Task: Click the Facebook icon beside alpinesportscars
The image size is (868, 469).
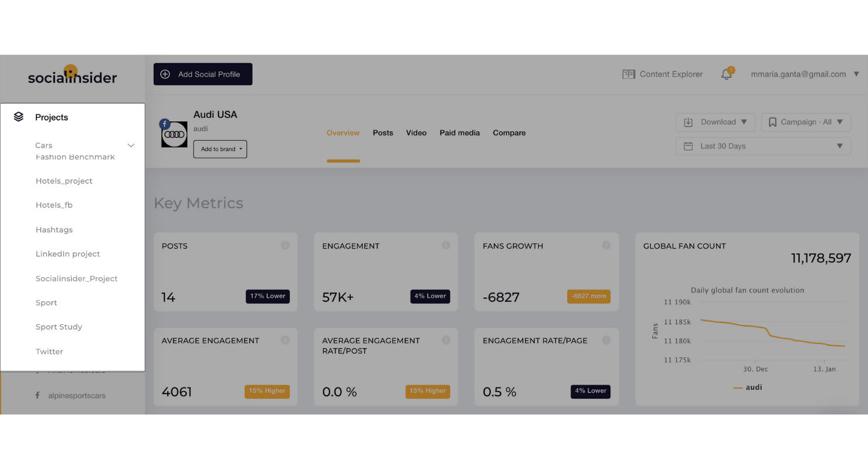Action: [x=38, y=395]
